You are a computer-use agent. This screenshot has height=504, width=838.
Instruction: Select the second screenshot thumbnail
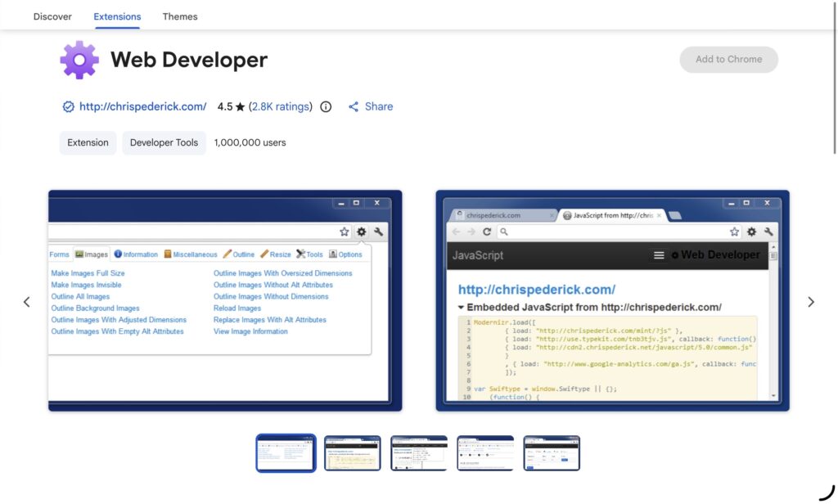(352, 453)
